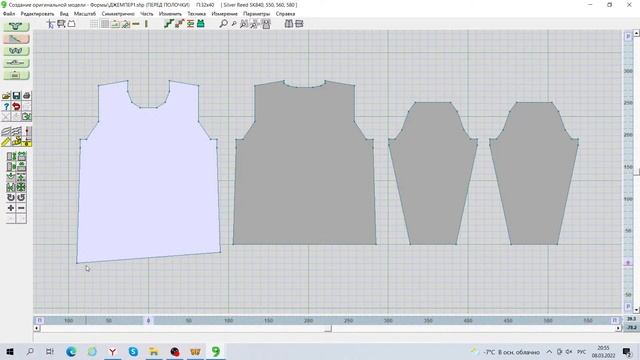Open the Техника menu
The height and width of the screenshot is (360, 640).
197,14
